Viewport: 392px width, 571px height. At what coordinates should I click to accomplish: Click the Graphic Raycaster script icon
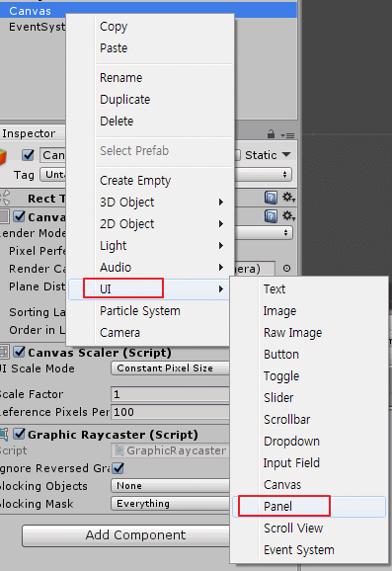pyautogui.click(x=4, y=434)
